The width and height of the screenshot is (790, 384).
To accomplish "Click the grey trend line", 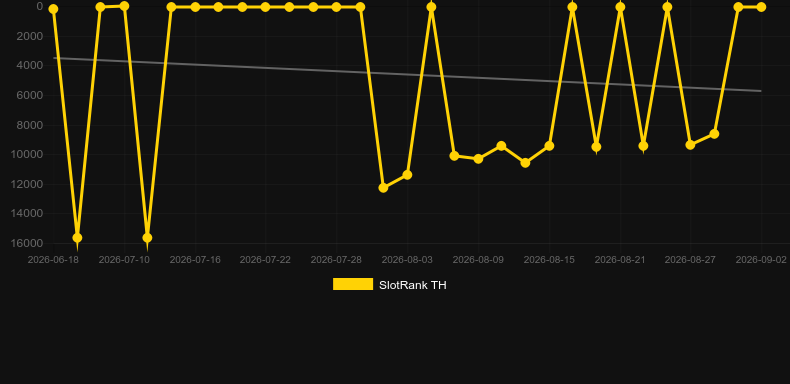I will coord(407,75).
